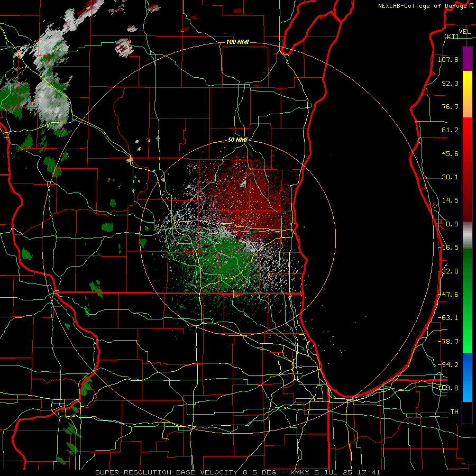The height and width of the screenshot is (476, 476).
Task: Click the -16.5 velocity scale value
Action: (448, 248)
